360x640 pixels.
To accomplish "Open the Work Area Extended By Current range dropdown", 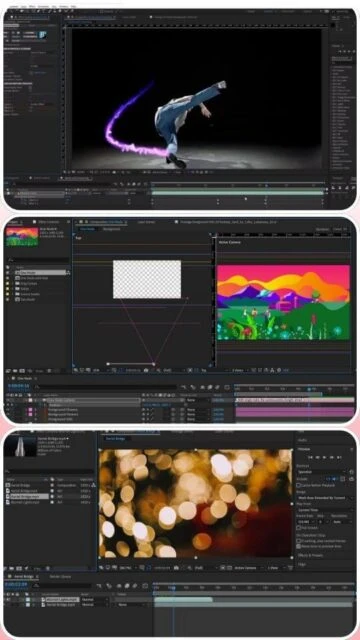I will 325,498.
